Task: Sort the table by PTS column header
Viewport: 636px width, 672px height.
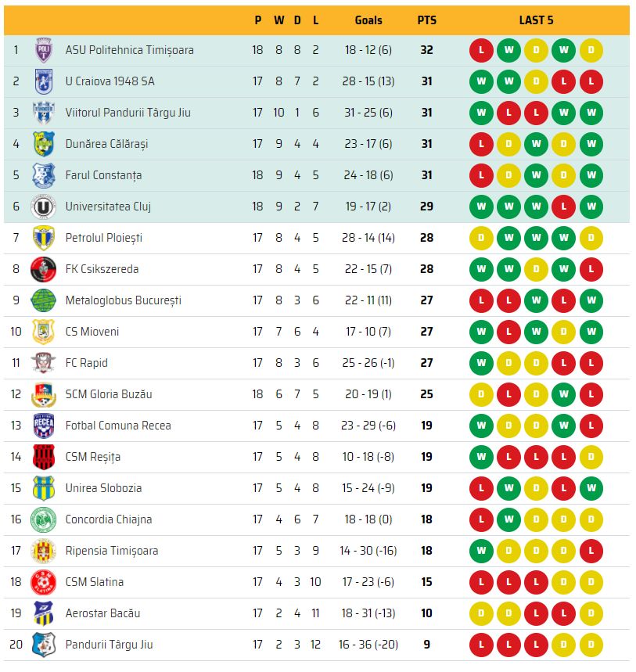Action: coord(426,20)
